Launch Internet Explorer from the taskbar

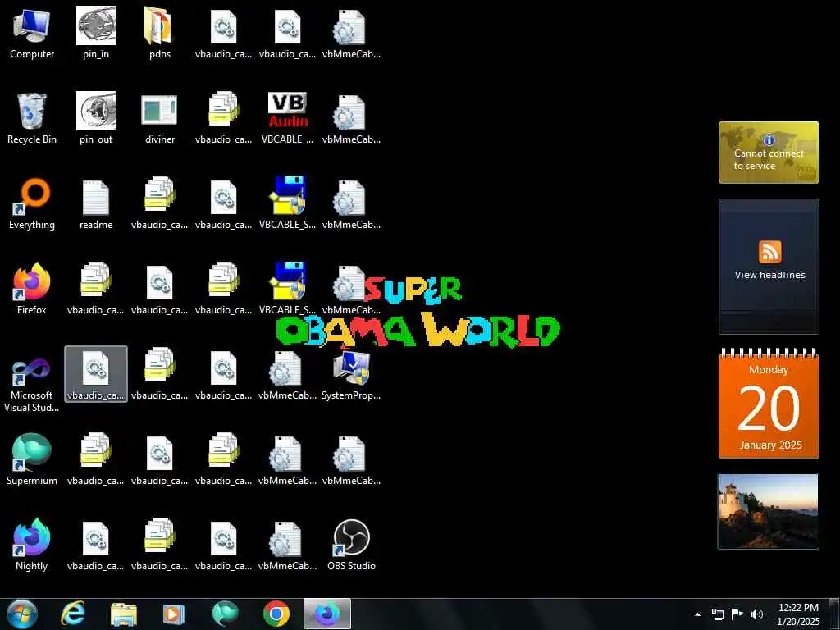(x=73, y=614)
